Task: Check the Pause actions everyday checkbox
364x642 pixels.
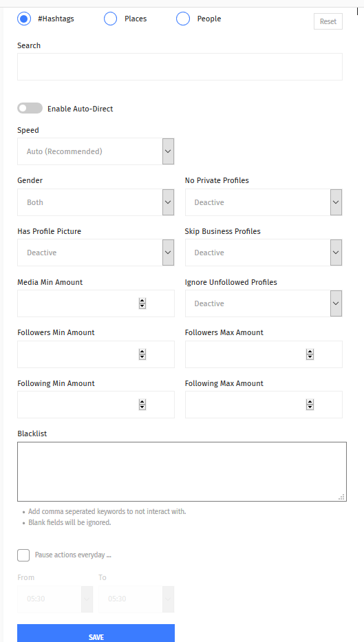Action: (23, 555)
